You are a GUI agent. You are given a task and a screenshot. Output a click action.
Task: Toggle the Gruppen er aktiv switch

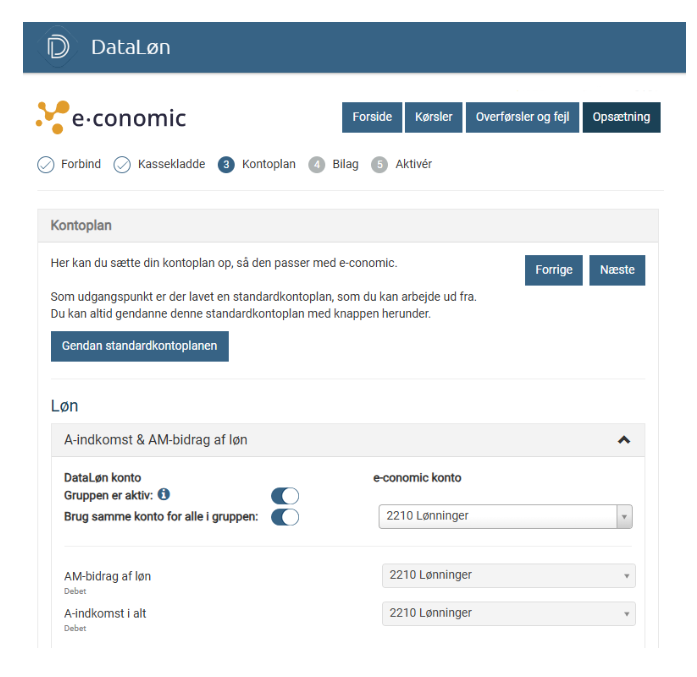click(285, 496)
